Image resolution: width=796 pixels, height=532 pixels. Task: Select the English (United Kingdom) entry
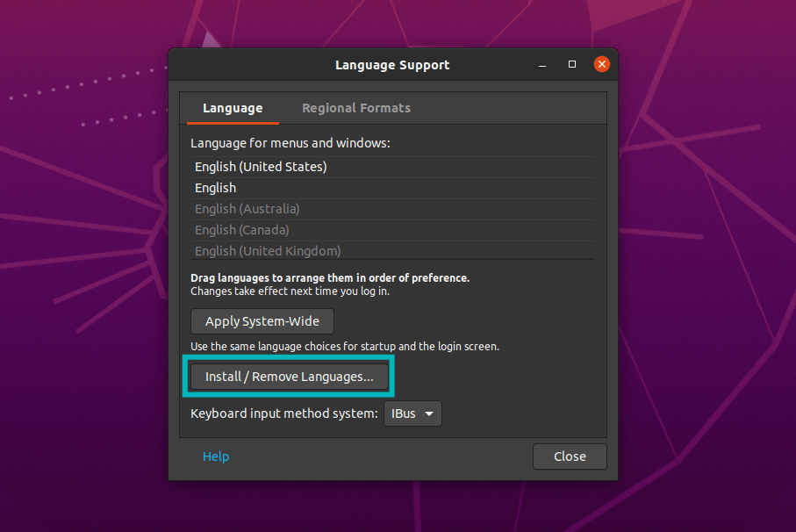(268, 251)
